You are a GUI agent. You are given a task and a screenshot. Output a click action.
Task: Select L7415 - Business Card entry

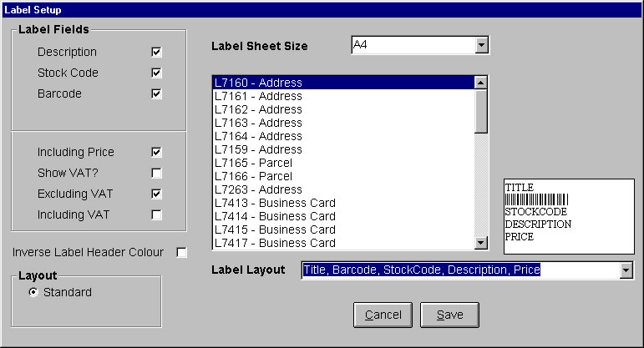point(344,229)
